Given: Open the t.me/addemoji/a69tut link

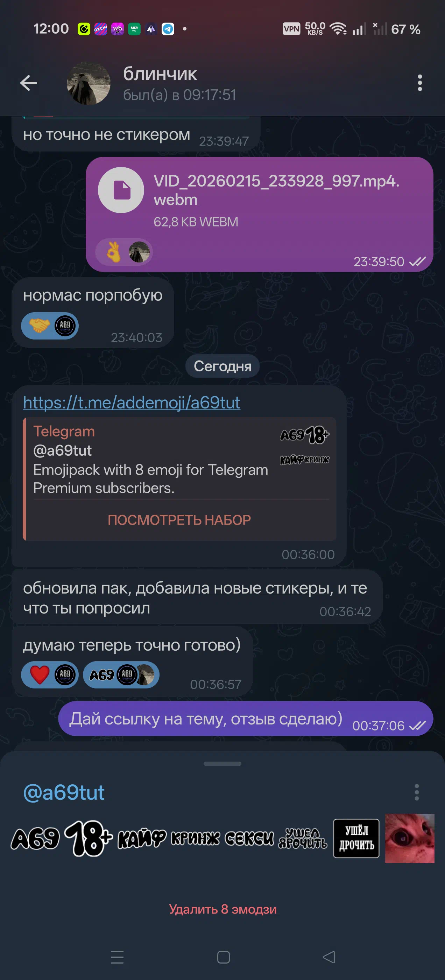Looking at the screenshot, I should pyautogui.click(x=132, y=402).
